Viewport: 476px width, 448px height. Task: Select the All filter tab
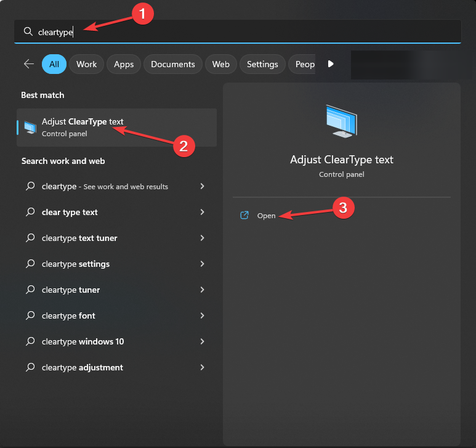point(54,64)
